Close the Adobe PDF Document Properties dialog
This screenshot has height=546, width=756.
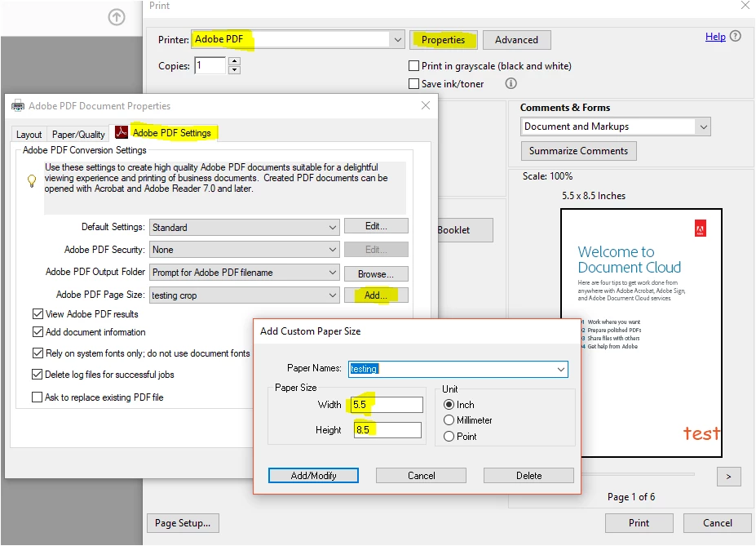[x=425, y=105]
